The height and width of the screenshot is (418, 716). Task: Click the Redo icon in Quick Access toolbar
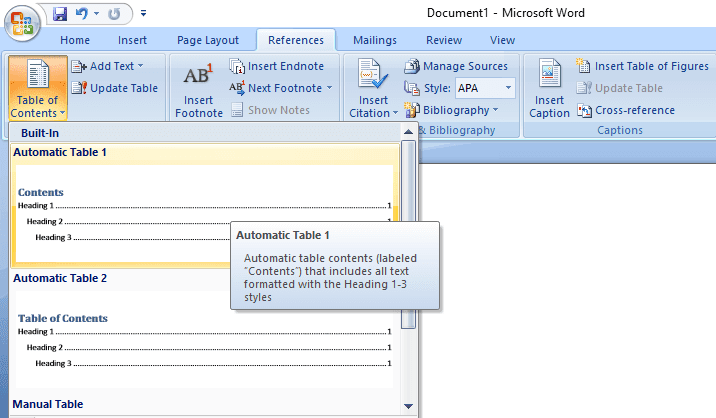coord(114,14)
